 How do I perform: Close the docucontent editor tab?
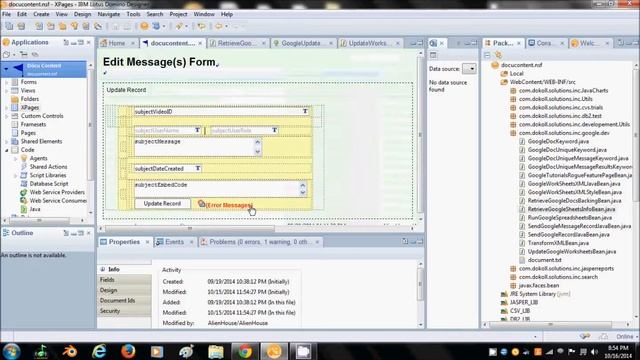tap(200, 43)
